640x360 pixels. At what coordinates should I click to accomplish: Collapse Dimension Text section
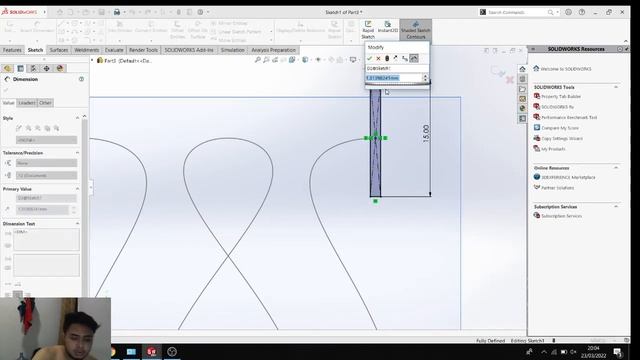[78, 224]
